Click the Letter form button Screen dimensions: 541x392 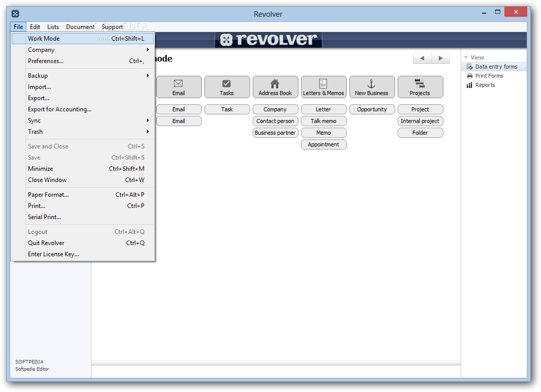tap(323, 109)
